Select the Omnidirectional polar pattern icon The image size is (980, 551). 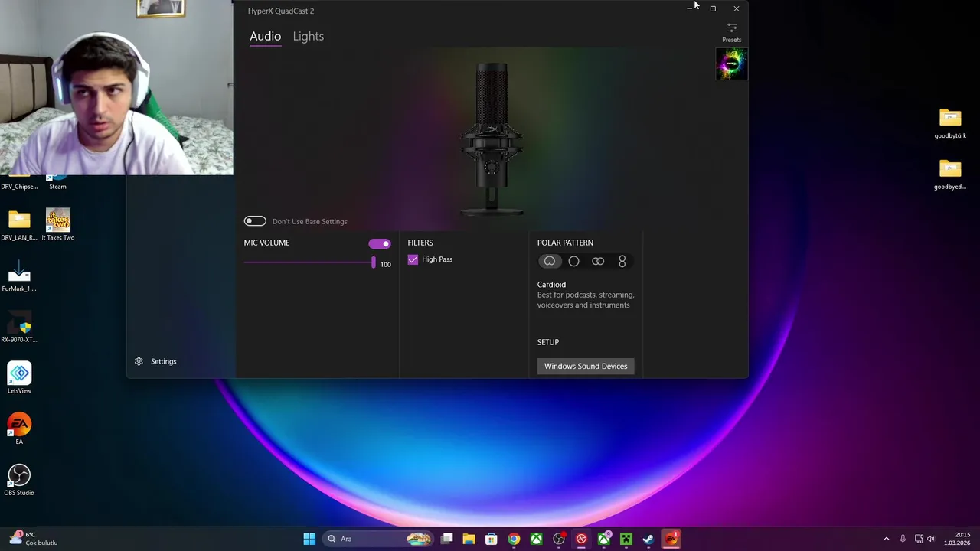pyautogui.click(x=573, y=261)
